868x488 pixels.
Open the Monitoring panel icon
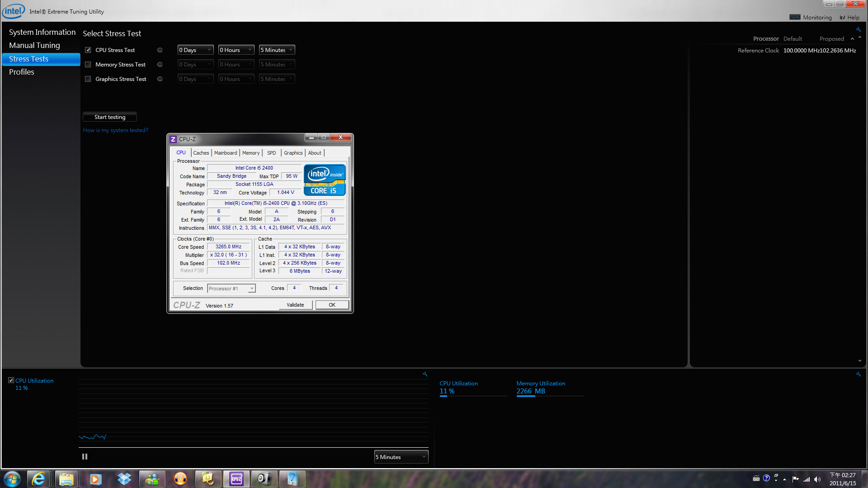[795, 17]
